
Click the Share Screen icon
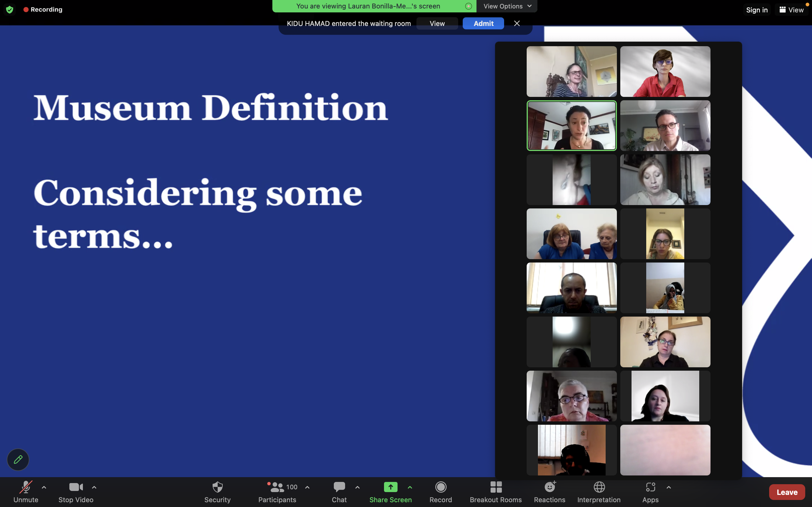click(390, 487)
